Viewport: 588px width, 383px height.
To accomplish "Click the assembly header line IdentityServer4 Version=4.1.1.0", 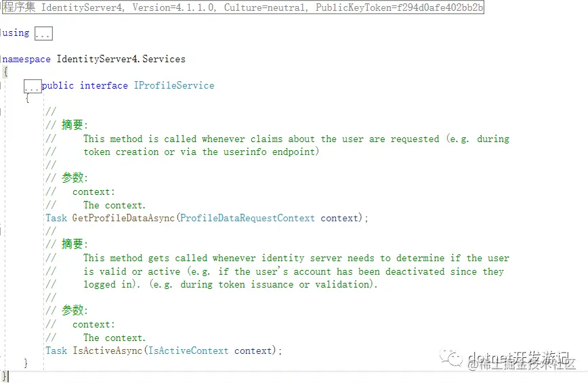I will tap(243, 7).
